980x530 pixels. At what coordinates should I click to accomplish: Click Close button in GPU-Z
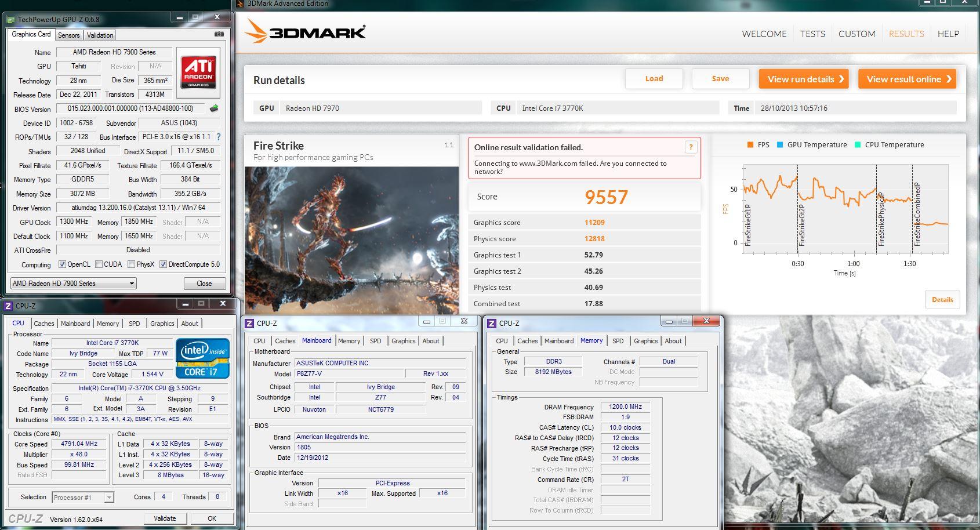click(204, 284)
